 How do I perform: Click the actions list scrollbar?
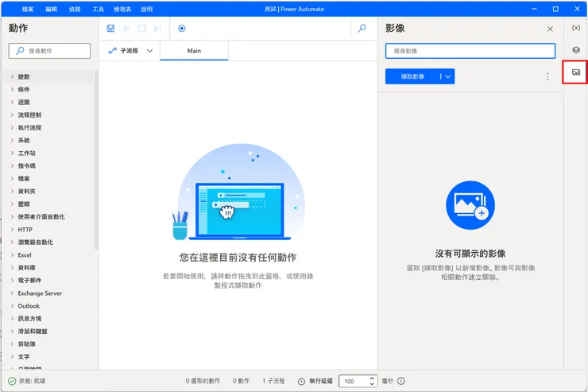[96, 160]
